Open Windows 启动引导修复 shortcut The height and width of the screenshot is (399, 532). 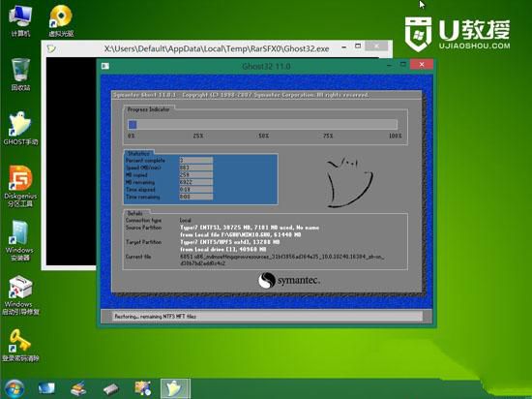20,294
